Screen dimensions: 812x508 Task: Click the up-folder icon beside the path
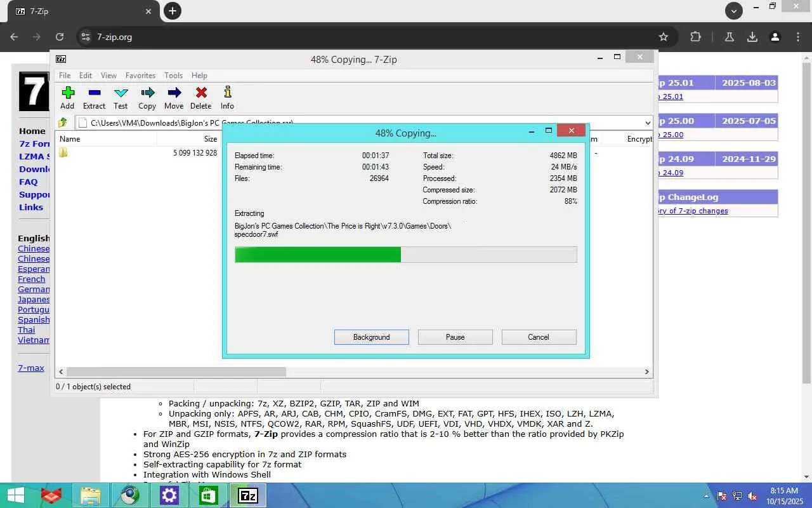(x=63, y=123)
